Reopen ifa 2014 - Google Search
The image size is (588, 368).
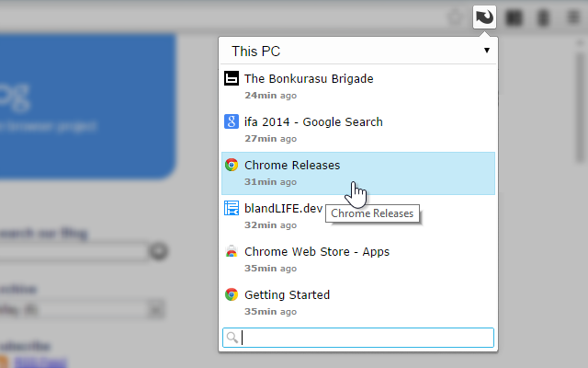tap(358, 130)
